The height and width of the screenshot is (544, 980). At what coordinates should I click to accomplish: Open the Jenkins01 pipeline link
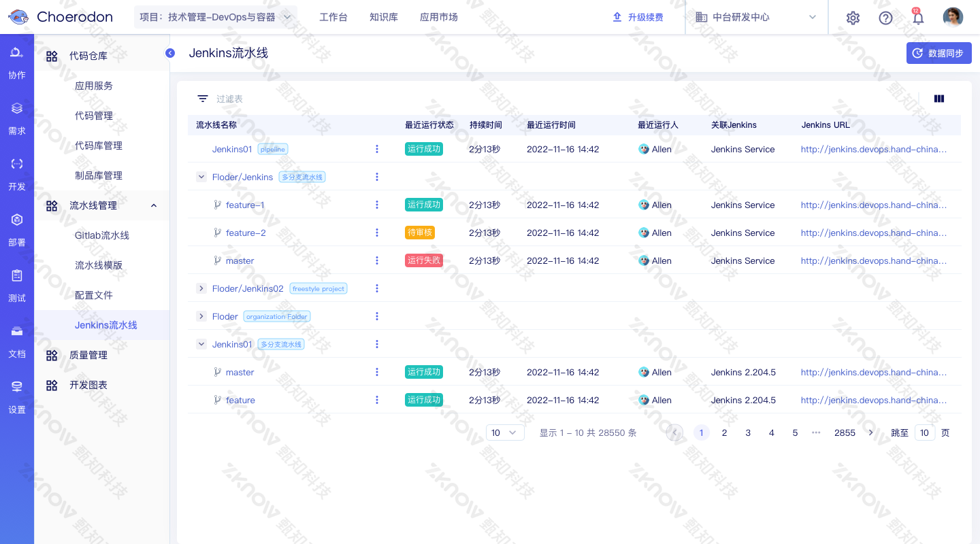[232, 149]
